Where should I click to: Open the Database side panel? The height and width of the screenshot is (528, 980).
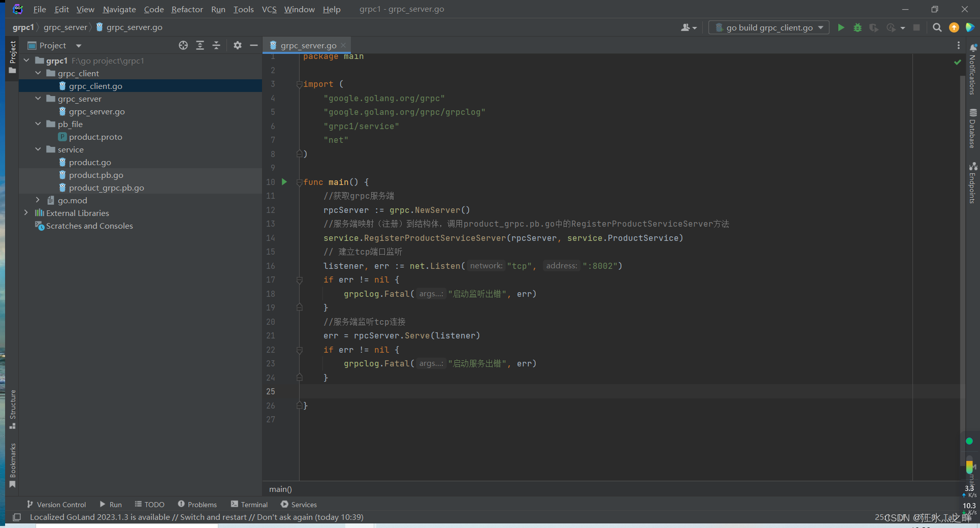972,129
